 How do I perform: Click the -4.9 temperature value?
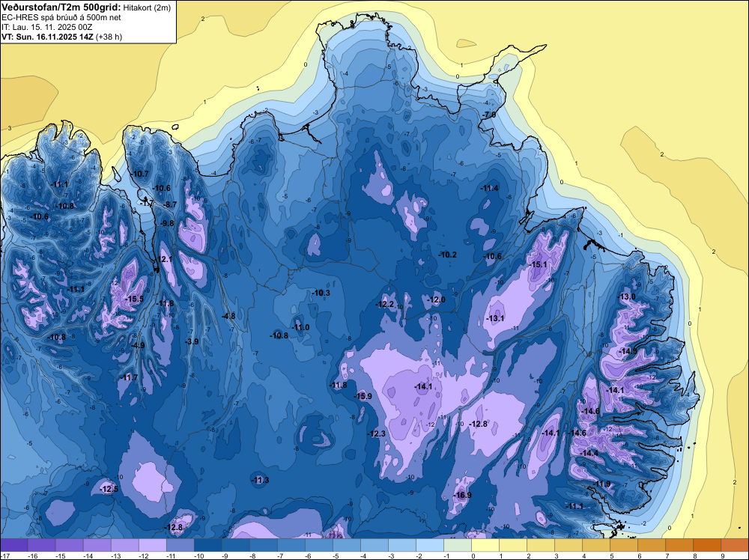coord(138,345)
